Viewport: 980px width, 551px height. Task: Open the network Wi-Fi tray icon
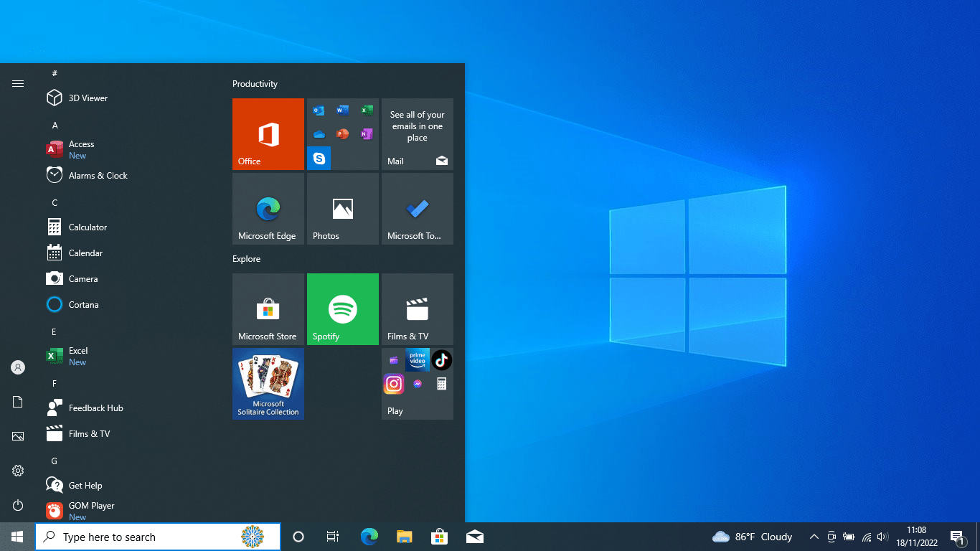(867, 537)
